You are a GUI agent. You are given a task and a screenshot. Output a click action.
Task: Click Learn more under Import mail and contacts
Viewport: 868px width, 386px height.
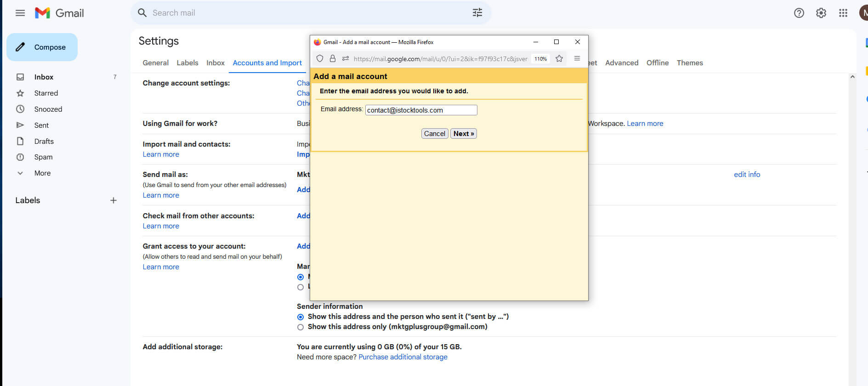click(x=161, y=154)
